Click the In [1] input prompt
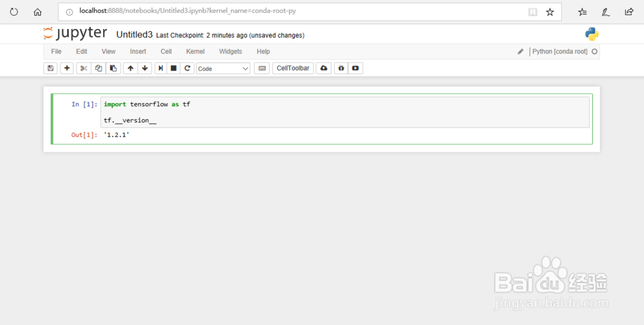Image resolution: width=644 pixels, height=325 pixels. (x=84, y=104)
